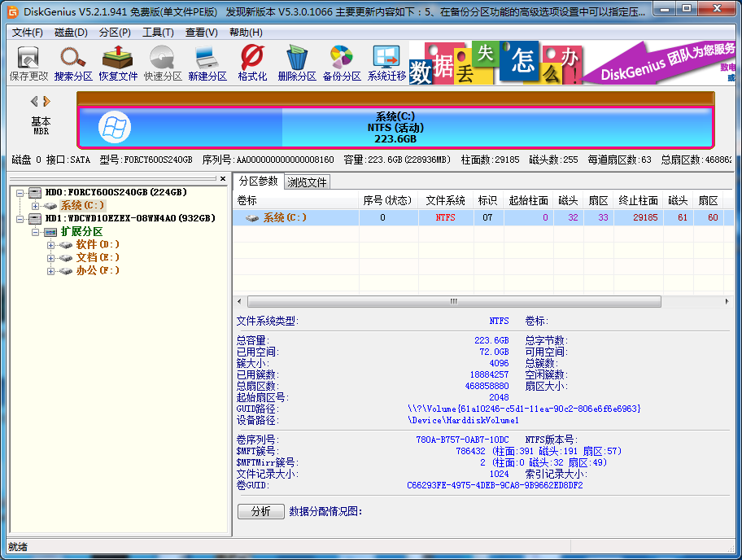Open the 备份分区 backup partition tool
742x560 pixels.
(x=341, y=63)
